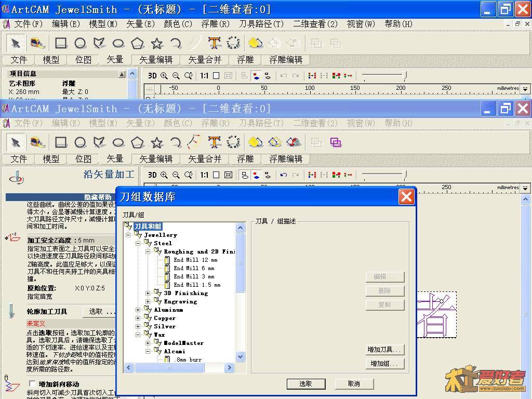The image size is (532, 399).
Task: Open millimetres ruler dropdown in front window
Action: pos(525,188)
